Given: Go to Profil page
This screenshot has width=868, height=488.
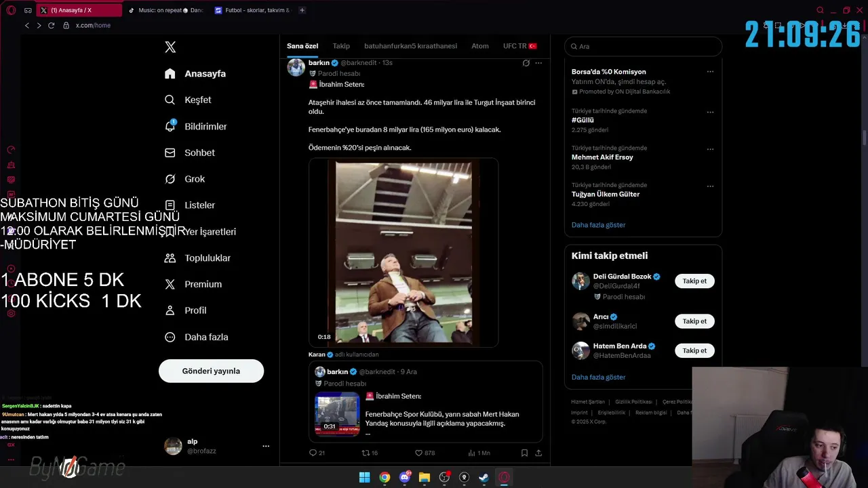Looking at the screenshot, I should (185, 310).
